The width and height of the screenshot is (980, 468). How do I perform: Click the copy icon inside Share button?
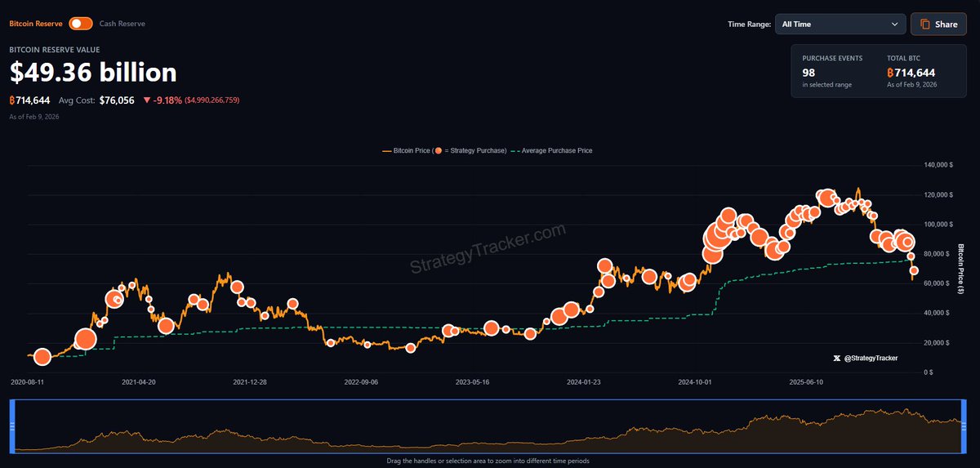(x=925, y=25)
